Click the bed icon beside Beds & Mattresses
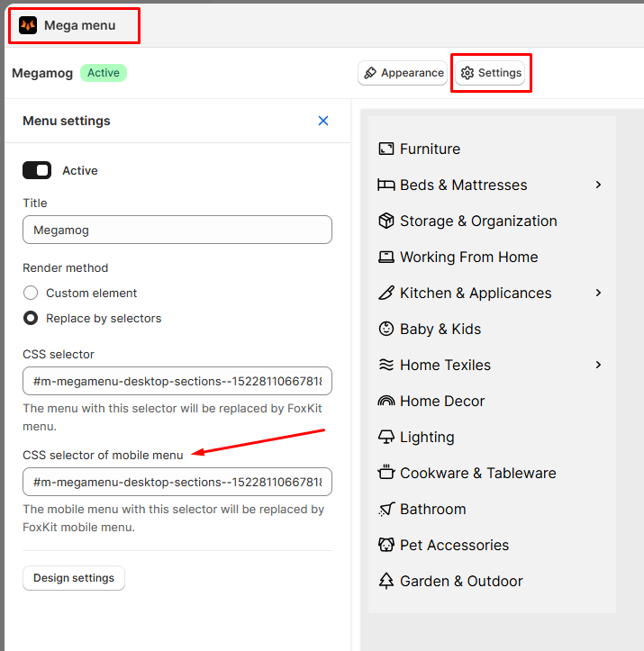644x651 pixels. coord(385,185)
